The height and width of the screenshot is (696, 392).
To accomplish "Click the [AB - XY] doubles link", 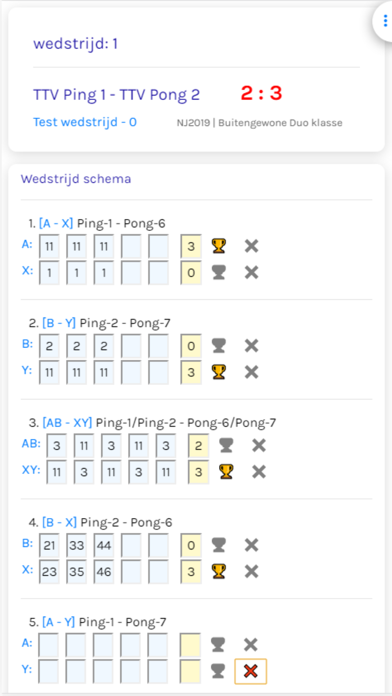I will (67, 423).
